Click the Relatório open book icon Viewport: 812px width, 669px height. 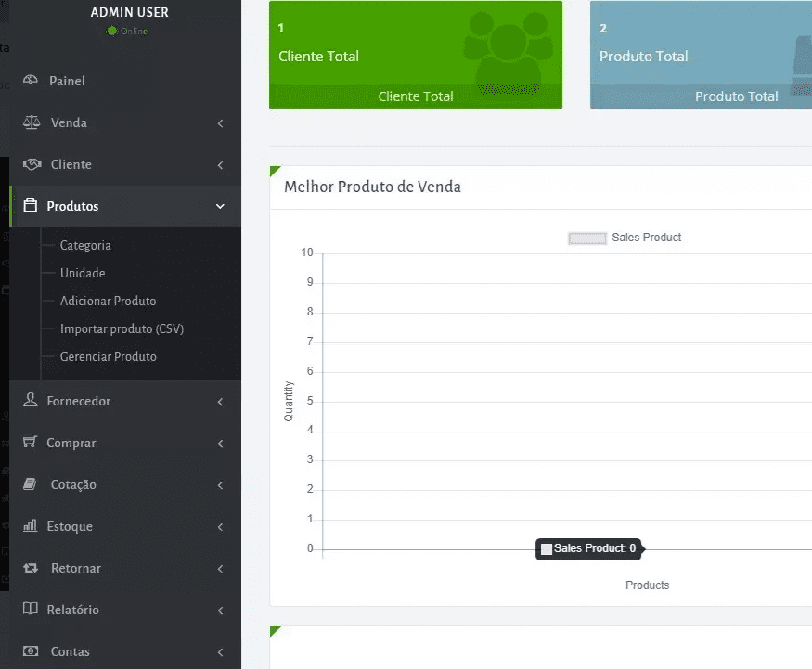tap(31, 610)
